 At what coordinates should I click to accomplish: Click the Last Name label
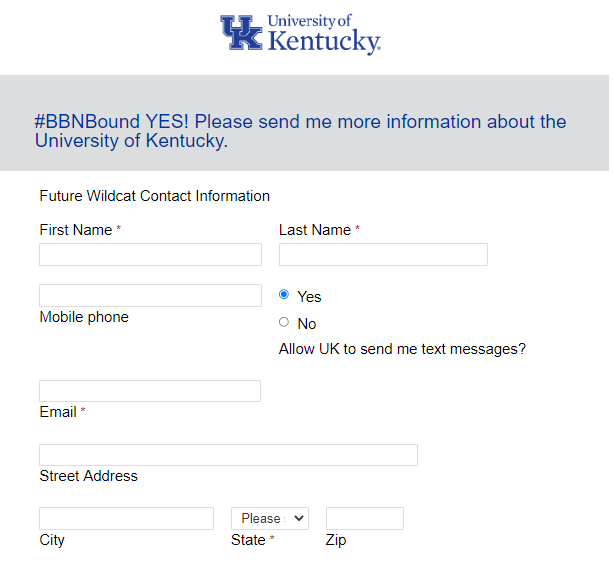pyautogui.click(x=315, y=230)
